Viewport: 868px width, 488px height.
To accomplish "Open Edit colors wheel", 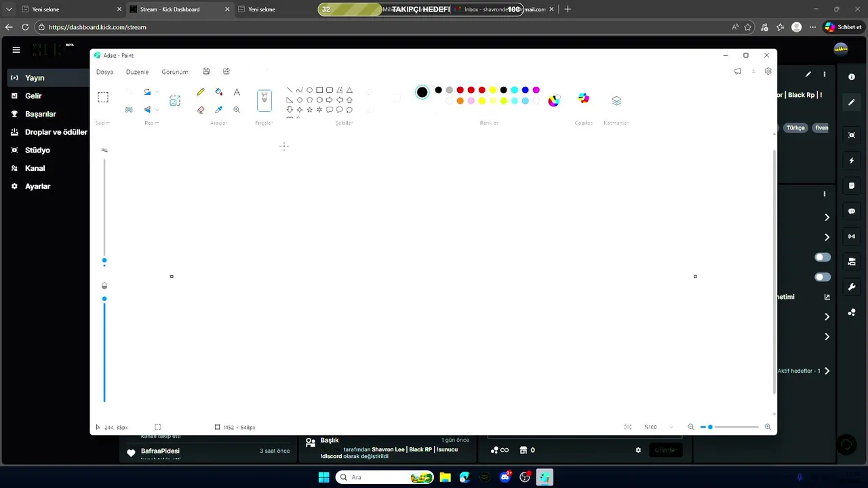I will (x=554, y=100).
